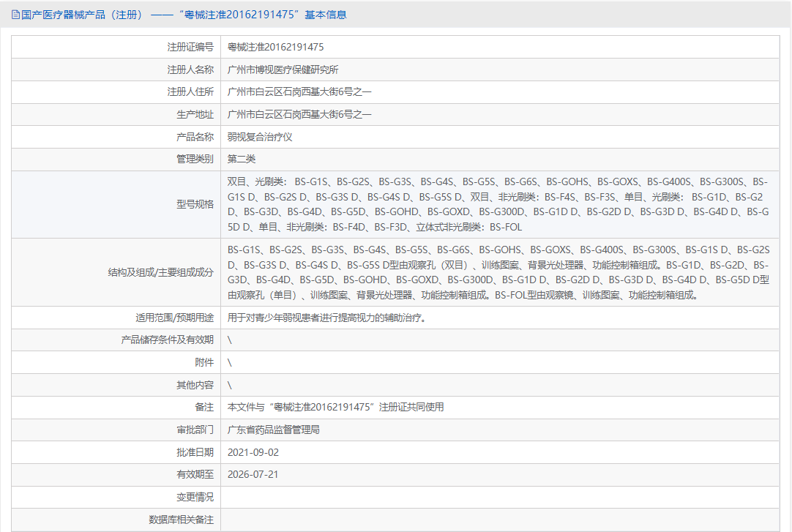Click the 产品储存条件及有效期 label
Screen dimensions: 792x532
[x=167, y=340]
